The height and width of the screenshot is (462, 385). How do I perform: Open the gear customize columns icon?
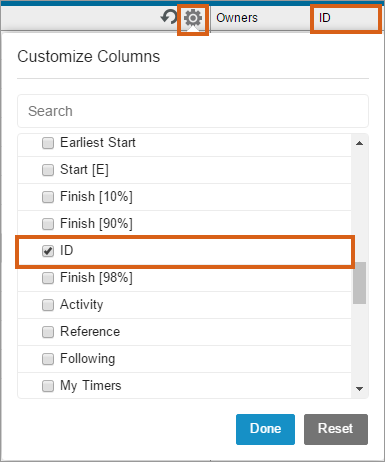[193, 18]
